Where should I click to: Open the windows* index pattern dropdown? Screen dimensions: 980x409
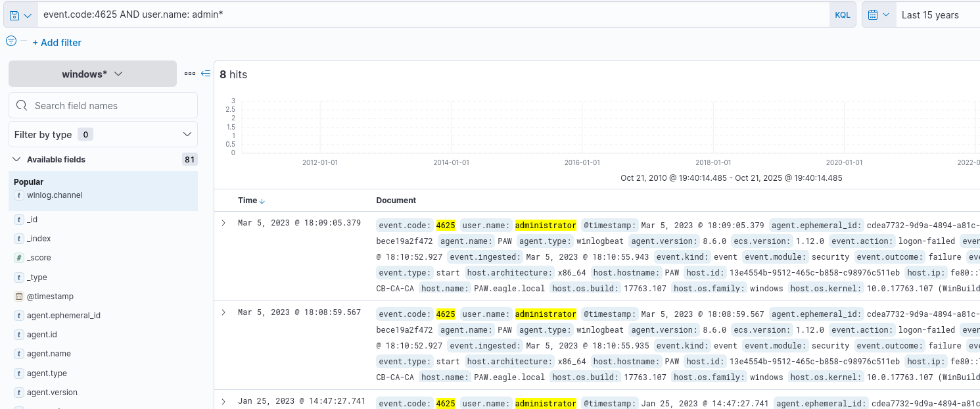[93, 74]
